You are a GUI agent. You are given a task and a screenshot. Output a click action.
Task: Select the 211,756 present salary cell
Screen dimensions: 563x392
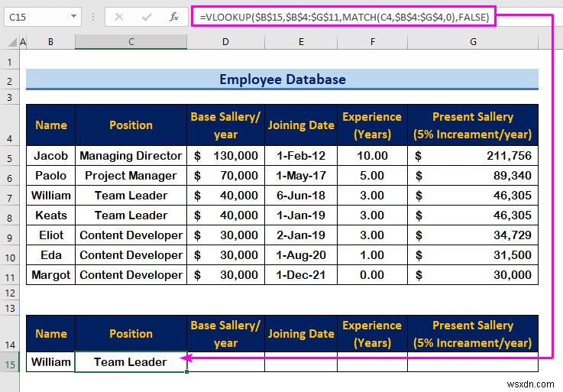point(473,156)
